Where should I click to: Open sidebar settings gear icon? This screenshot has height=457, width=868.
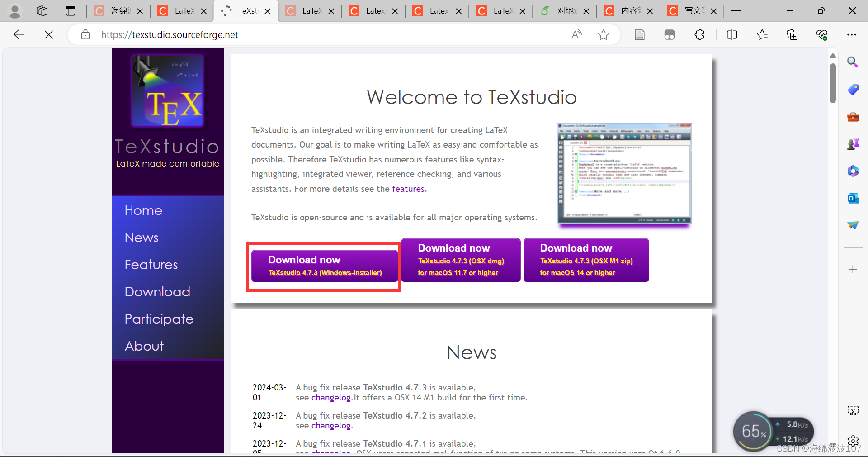tap(853, 441)
